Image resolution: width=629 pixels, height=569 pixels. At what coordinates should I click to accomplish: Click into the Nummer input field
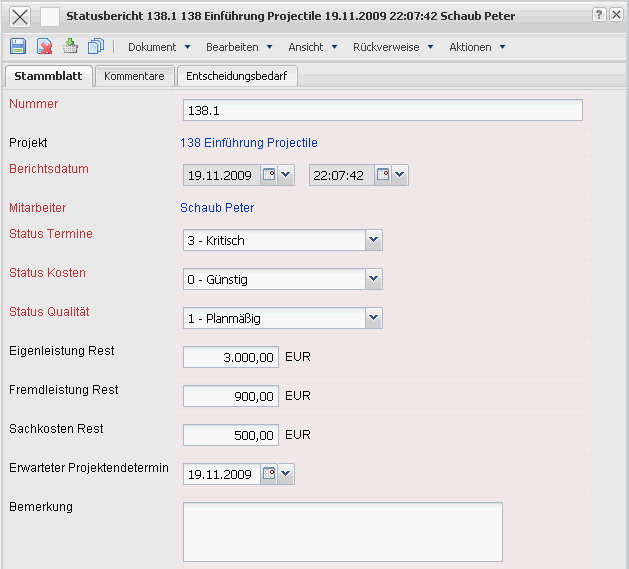pos(382,110)
